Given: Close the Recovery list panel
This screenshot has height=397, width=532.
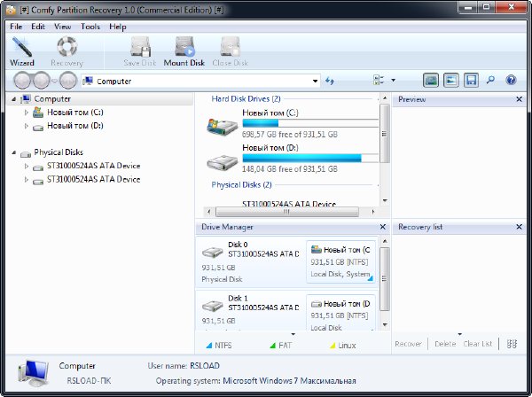Looking at the screenshot, I should [519, 227].
